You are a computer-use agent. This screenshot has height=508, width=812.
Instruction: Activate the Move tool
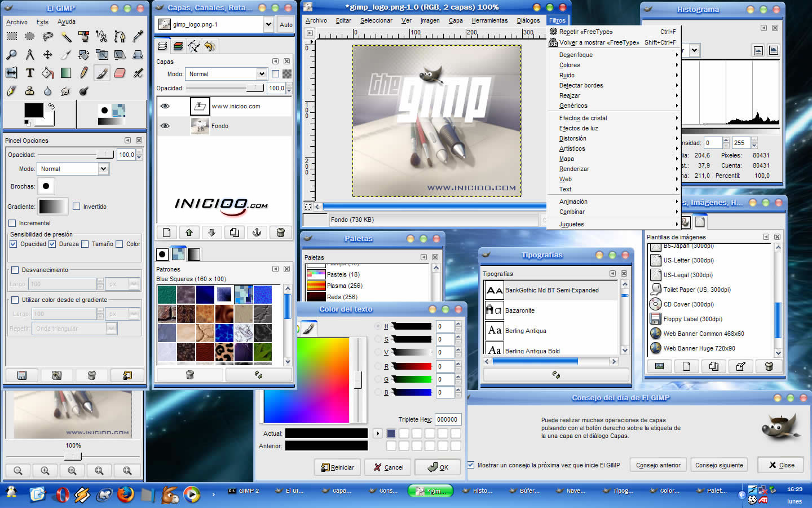pos(48,55)
